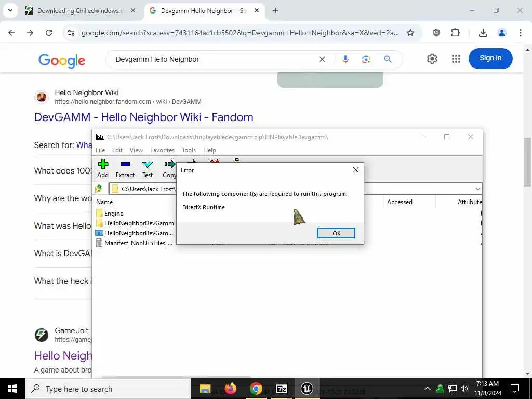Viewport: 532px width, 399px height.
Task: Click the Game Jolt site name
Action: pyautogui.click(x=71, y=330)
